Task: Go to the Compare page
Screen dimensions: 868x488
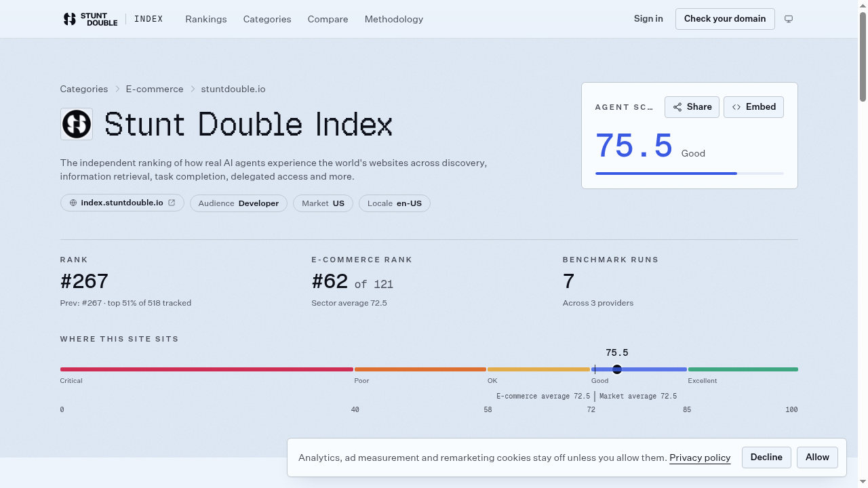Action: point(328,19)
